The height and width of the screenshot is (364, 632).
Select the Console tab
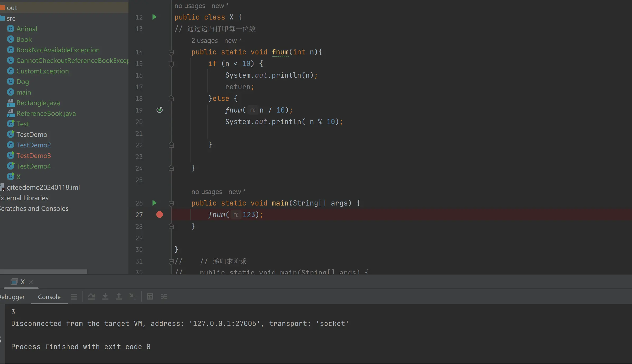coord(49,297)
